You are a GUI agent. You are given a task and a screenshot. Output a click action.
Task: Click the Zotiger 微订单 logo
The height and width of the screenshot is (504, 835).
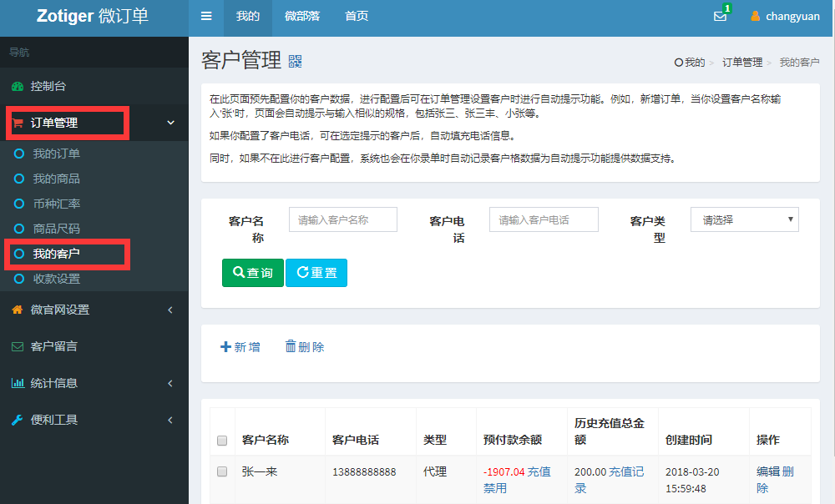point(92,16)
